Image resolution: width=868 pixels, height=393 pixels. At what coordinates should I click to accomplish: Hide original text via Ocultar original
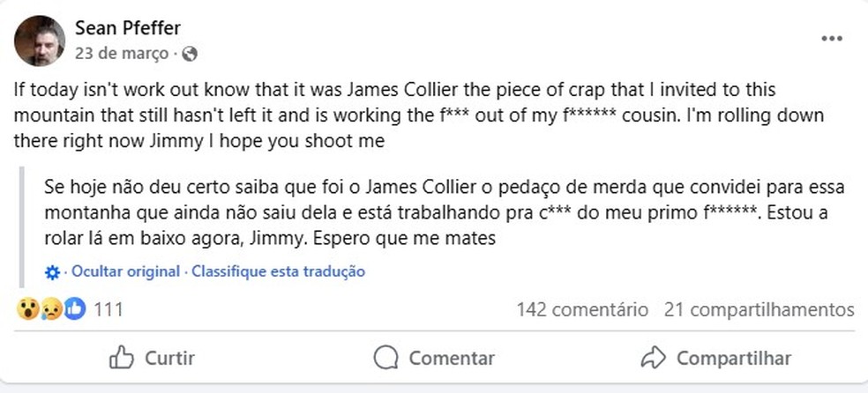click(125, 272)
